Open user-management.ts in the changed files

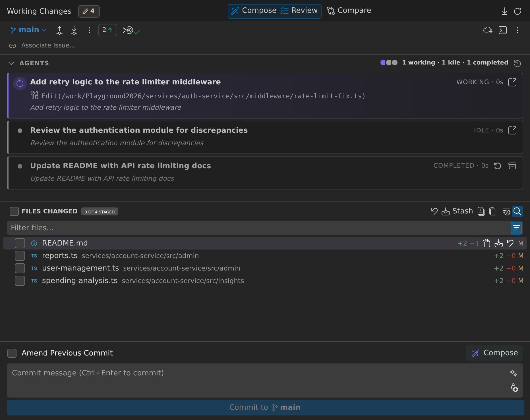tap(265, 268)
